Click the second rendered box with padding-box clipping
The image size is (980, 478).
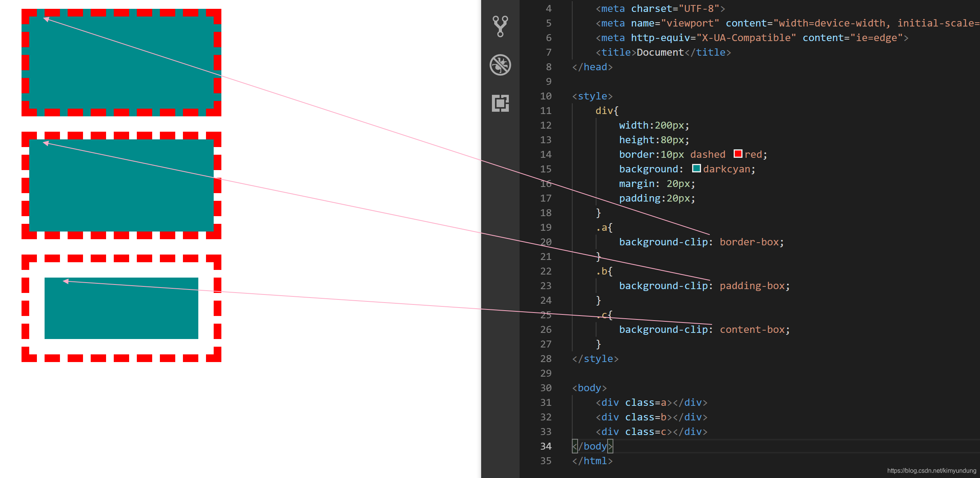coord(121,185)
